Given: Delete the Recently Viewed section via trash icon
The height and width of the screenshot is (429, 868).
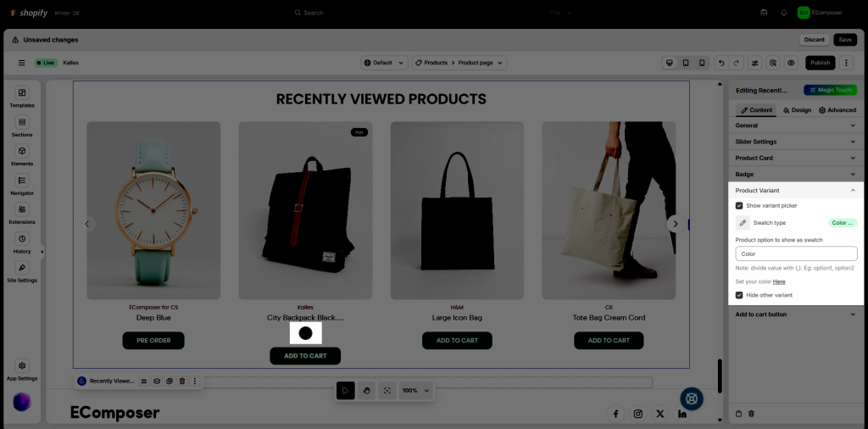Looking at the screenshot, I should (181, 382).
